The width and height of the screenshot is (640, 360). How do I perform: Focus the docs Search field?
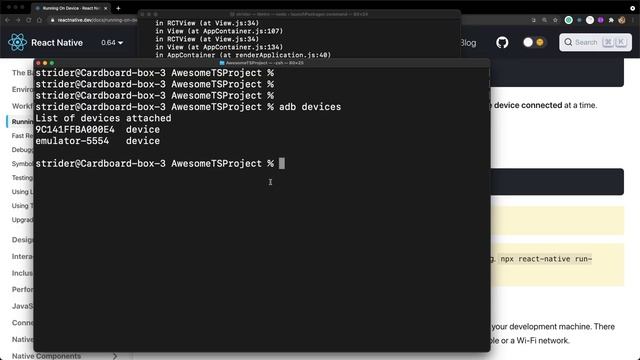click(595, 42)
